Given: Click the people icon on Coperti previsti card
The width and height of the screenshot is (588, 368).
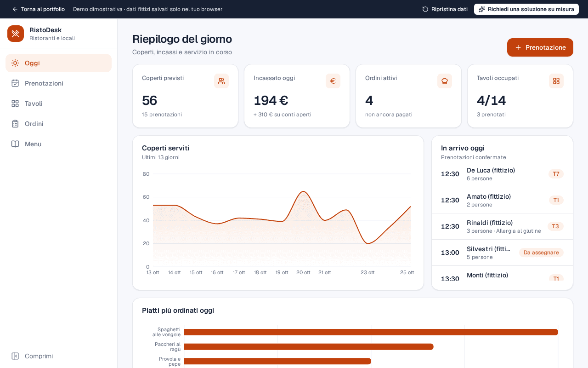Looking at the screenshot, I should coord(221,81).
